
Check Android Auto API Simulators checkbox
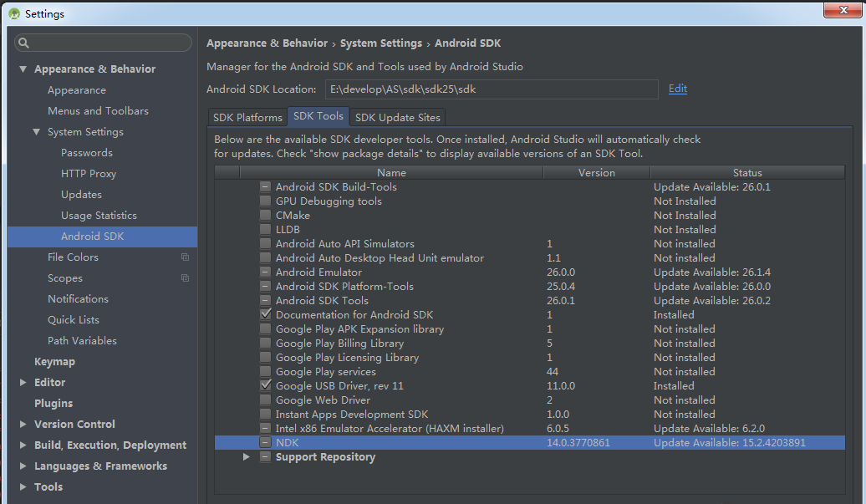pyautogui.click(x=265, y=243)
